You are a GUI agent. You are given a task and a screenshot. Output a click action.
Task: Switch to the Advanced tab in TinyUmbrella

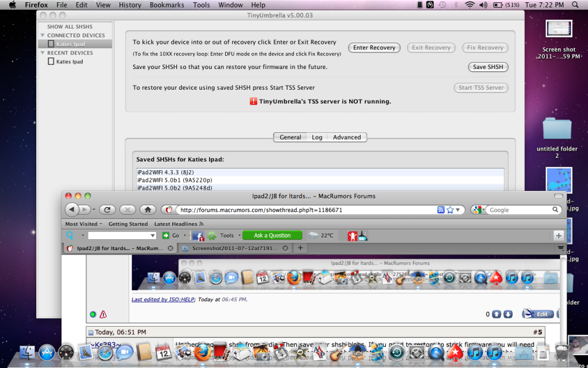click(x=347, y=137)
